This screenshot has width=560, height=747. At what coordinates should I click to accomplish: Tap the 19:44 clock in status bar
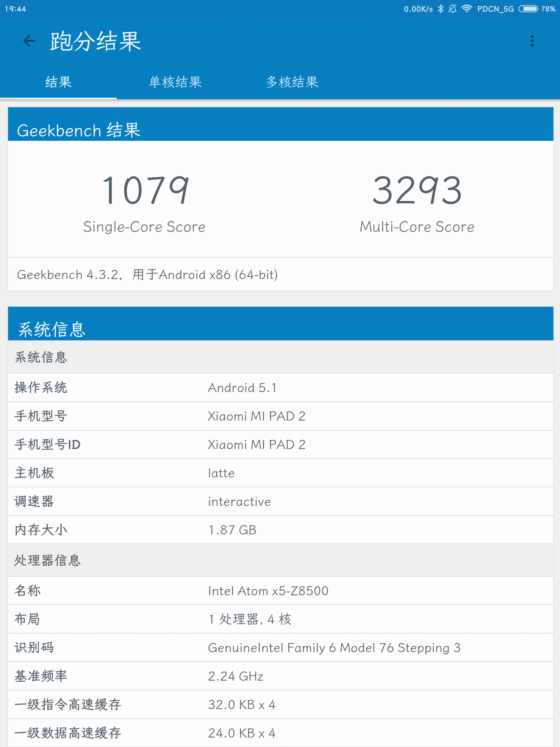(x=16, y=9)
